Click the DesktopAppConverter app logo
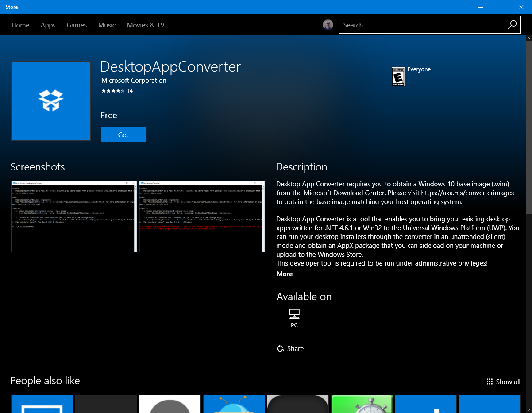Screen dimensions: 532x413 tap(50, 101)
